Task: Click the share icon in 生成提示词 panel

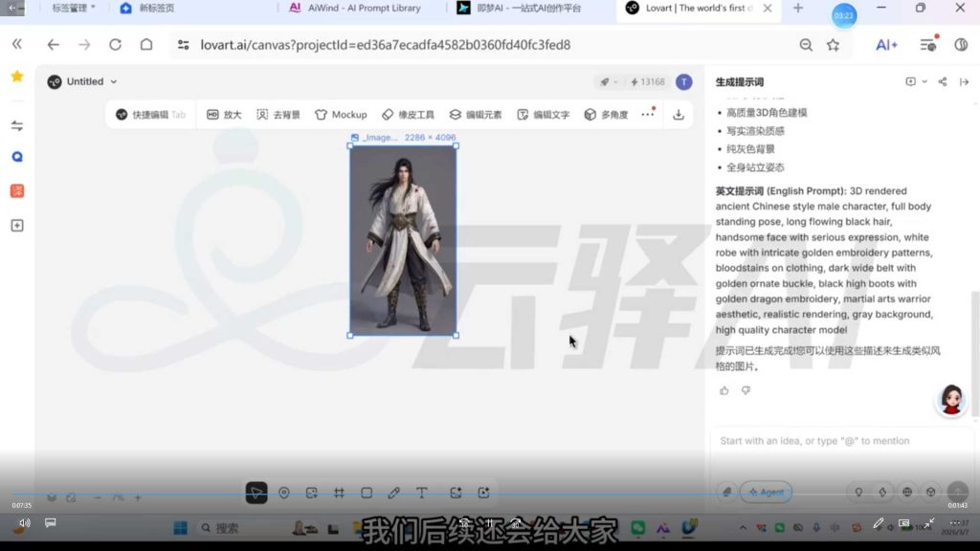Action: pos(943,81)
